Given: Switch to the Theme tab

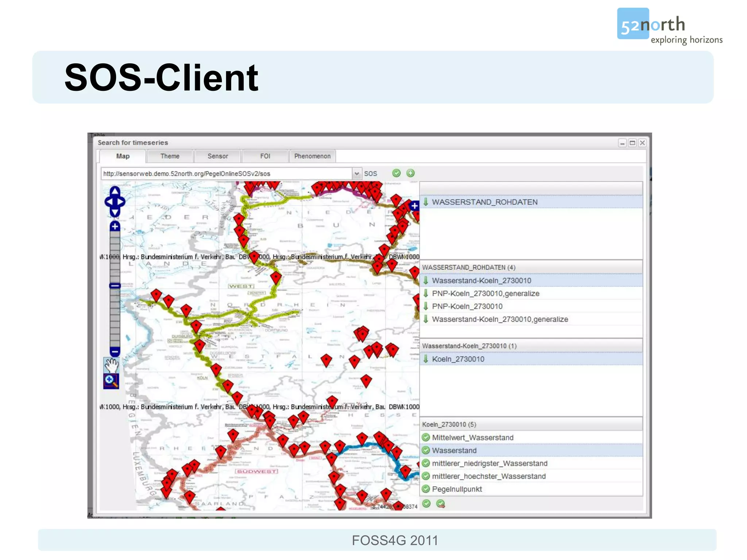Looking at the screenshot, I should point(170,156).
